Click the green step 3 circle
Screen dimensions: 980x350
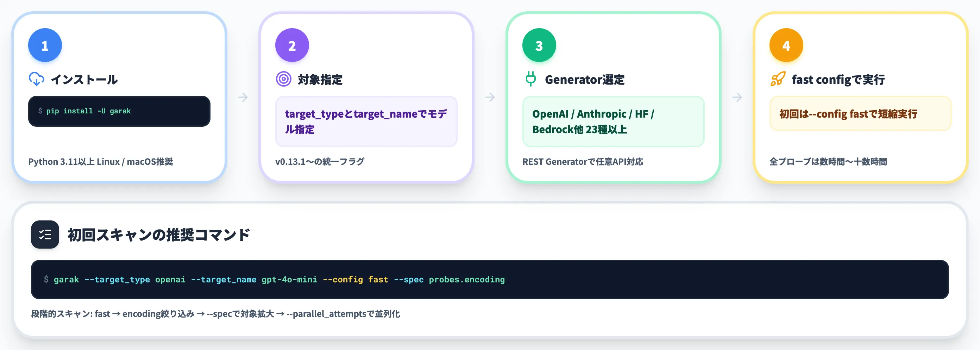(539, 45)
